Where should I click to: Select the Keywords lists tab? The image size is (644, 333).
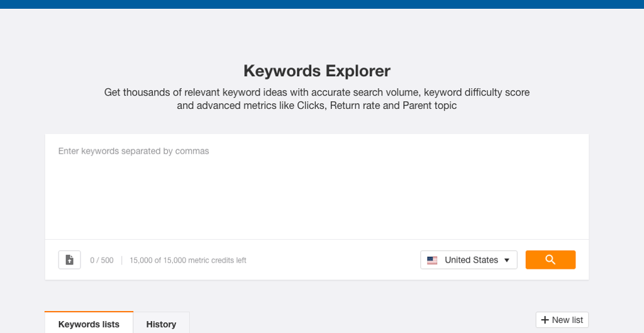[89, 324]
